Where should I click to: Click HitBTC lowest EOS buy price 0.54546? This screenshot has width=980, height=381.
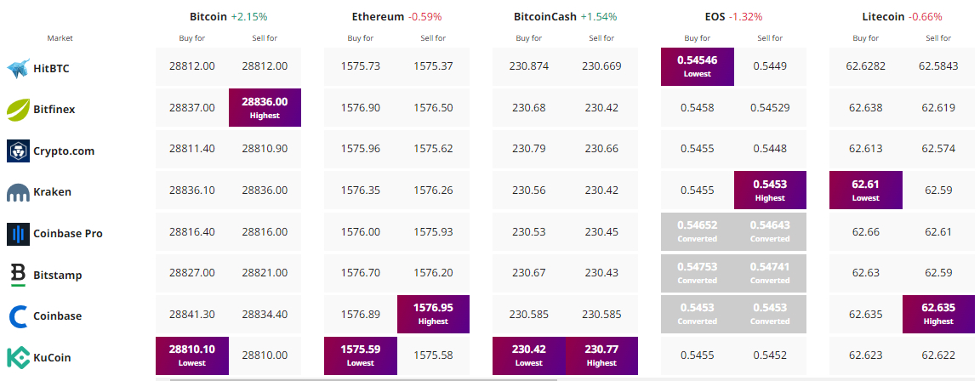point(697,66)
